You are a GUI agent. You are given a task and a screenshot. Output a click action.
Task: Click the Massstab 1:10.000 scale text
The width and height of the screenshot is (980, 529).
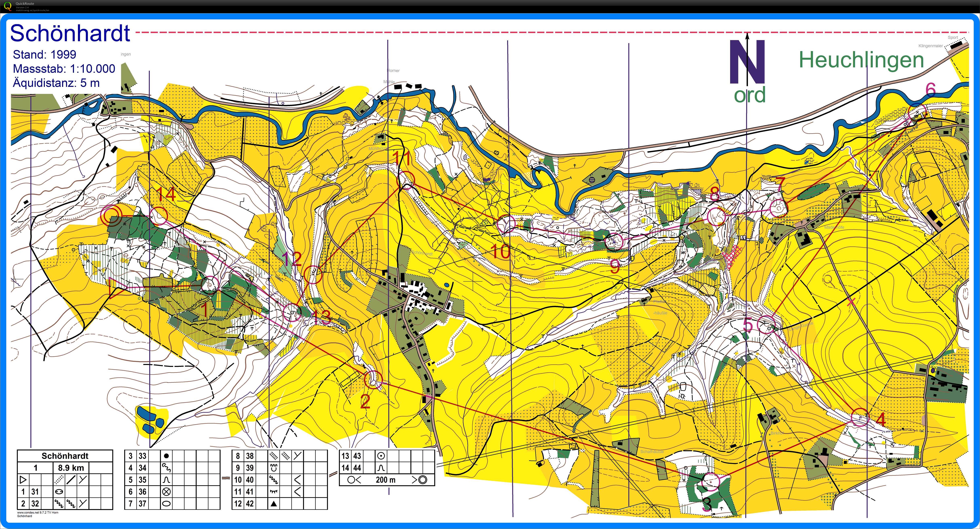[x=64, y=69]
